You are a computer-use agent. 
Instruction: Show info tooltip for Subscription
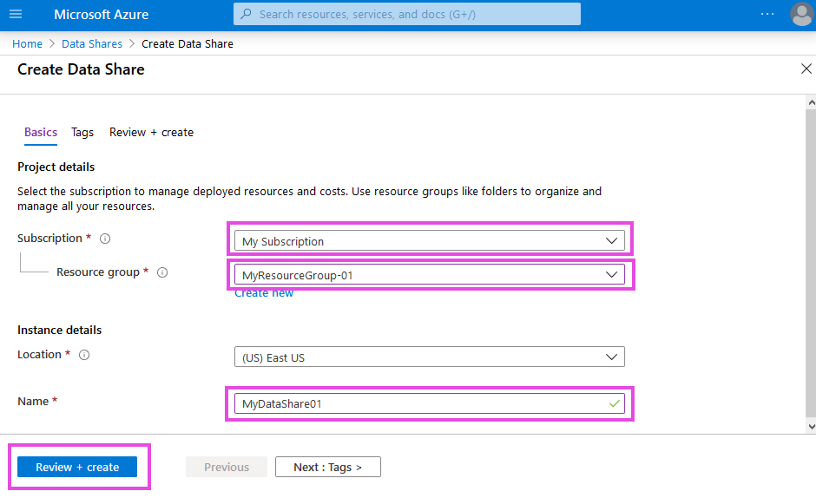pos(105,239)
